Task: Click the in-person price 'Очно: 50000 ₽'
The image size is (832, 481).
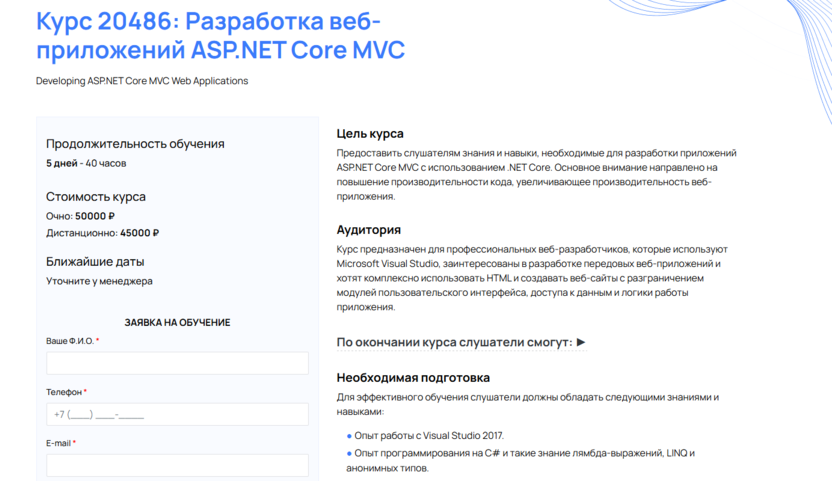Action: (80, 216)
